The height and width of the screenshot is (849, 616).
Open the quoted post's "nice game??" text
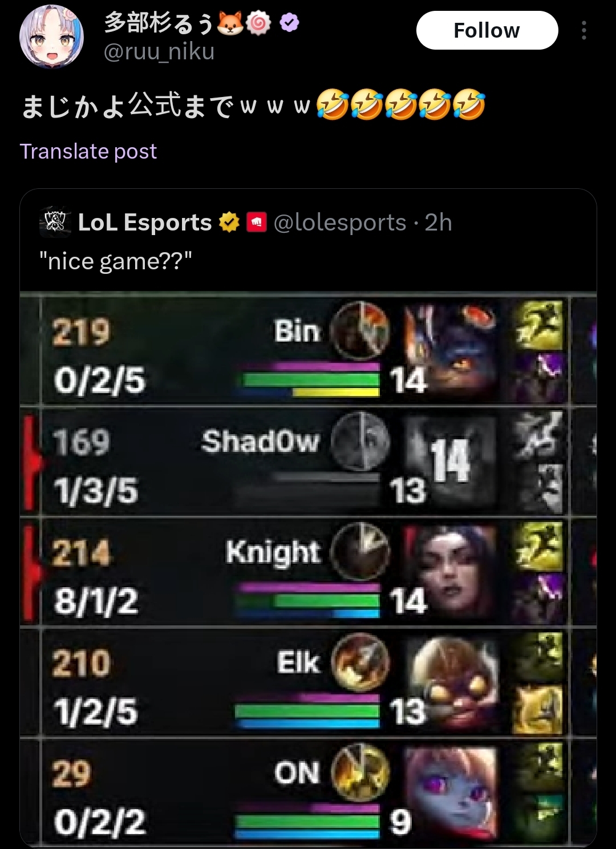[x=116, y=261]
